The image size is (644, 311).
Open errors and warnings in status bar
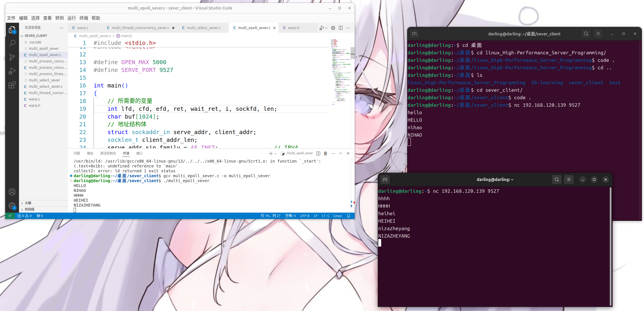click(x=24, y=216)
